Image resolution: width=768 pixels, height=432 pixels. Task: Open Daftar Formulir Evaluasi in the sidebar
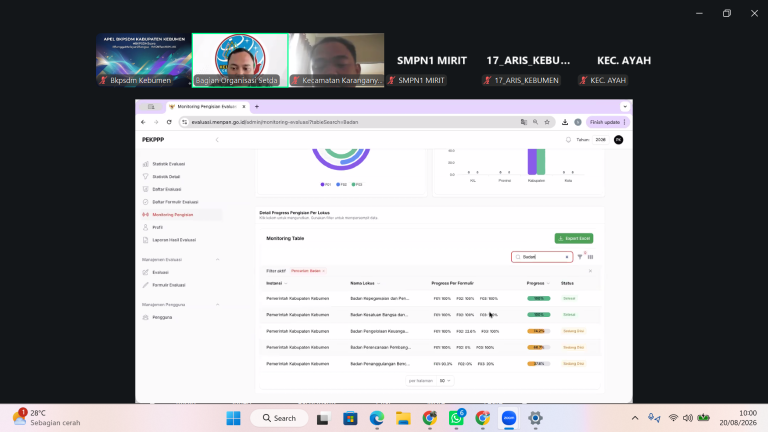[175, 202]
